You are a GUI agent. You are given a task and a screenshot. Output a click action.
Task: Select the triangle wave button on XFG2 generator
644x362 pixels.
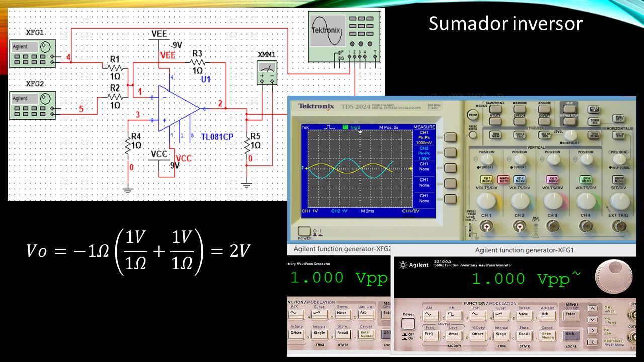point(296,314)
